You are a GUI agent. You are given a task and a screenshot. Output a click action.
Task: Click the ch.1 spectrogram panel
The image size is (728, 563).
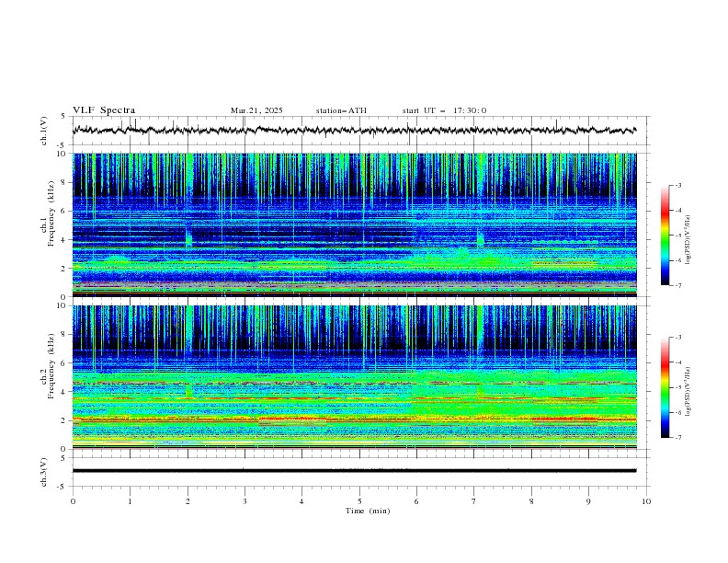[354, 224]
